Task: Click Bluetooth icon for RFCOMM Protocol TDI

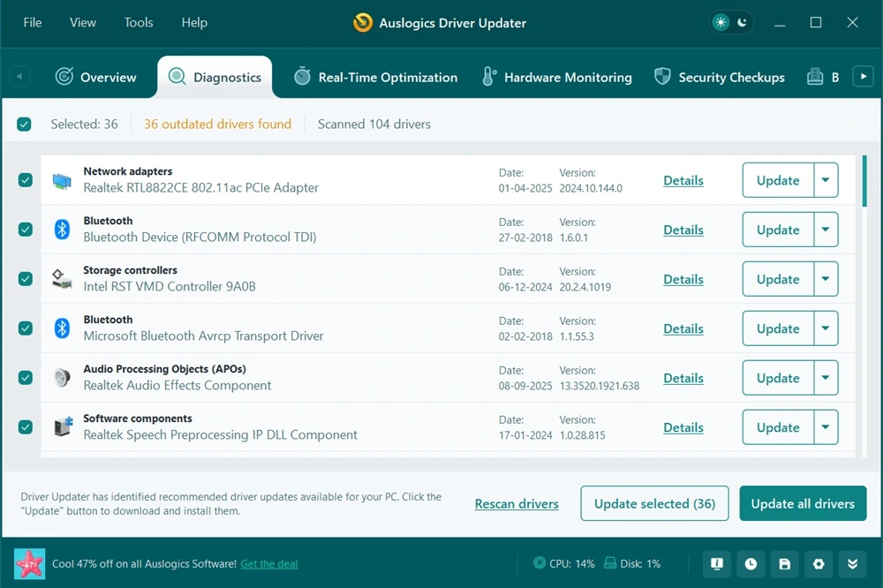Action: (x=62, y=230)
